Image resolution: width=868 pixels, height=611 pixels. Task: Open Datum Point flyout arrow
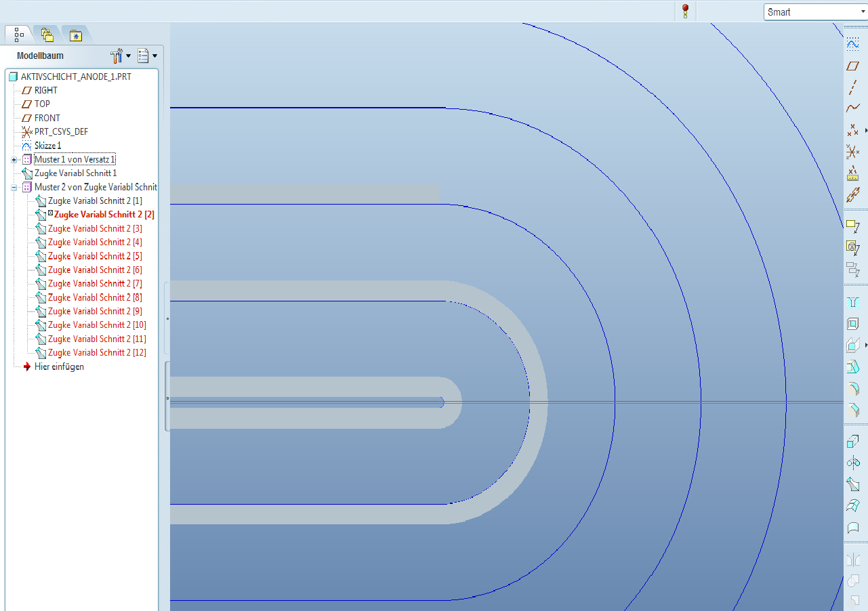[x=865, y=129]
